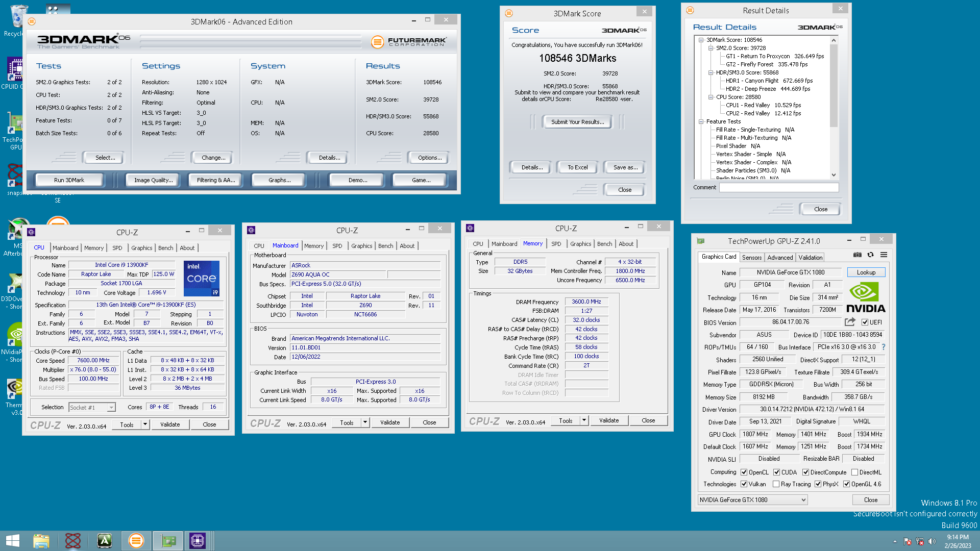The image size is (980, 551).
Task: Collapse the 3DMark Score tree node
Action: 701,40
